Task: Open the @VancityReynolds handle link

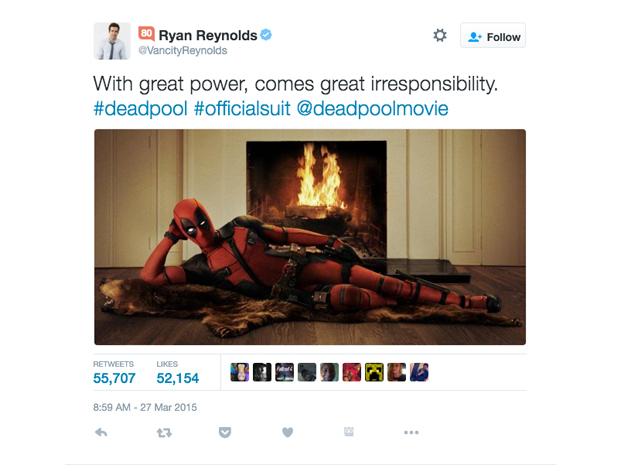Action: pyautogui.click(x=183, y=51)
